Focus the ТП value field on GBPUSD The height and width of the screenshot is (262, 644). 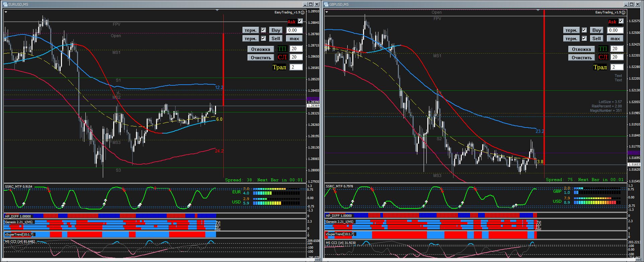(617, 49)
